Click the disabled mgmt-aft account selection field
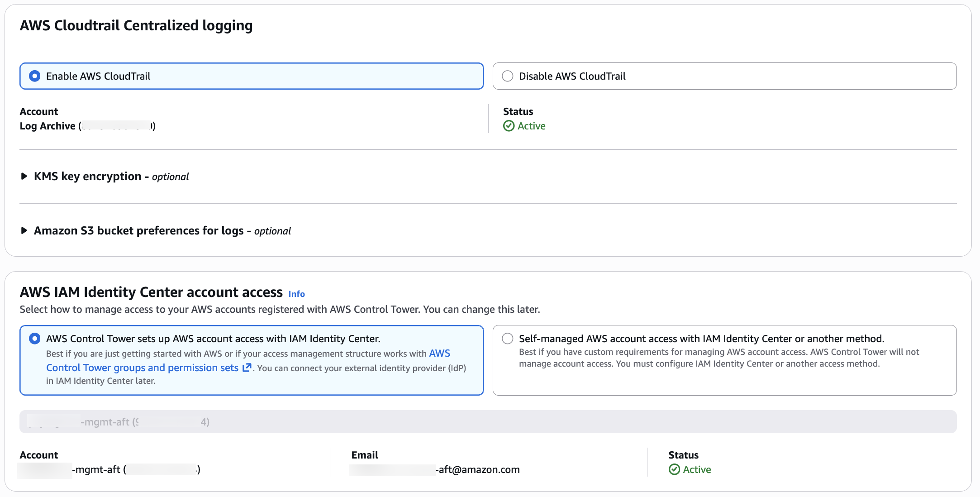980x497 pixels. (488, 422)
